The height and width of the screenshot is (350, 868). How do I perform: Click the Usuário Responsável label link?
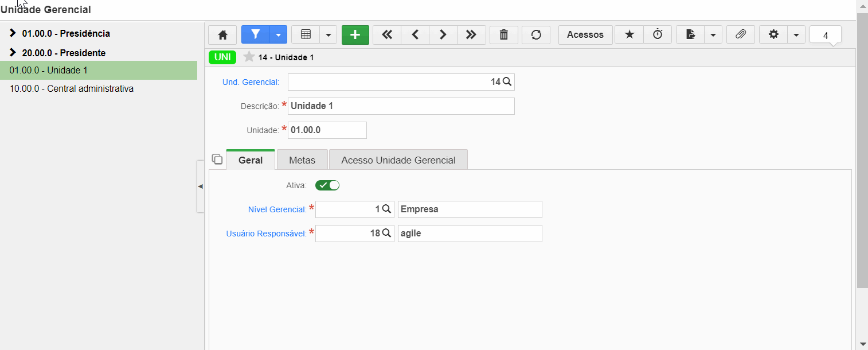click(267, 234)
